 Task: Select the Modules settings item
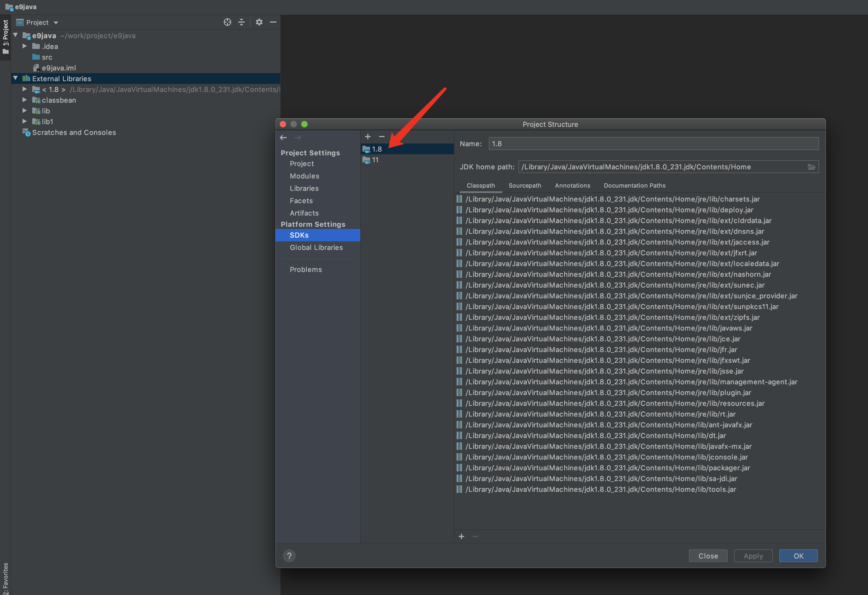click(304, 176)
